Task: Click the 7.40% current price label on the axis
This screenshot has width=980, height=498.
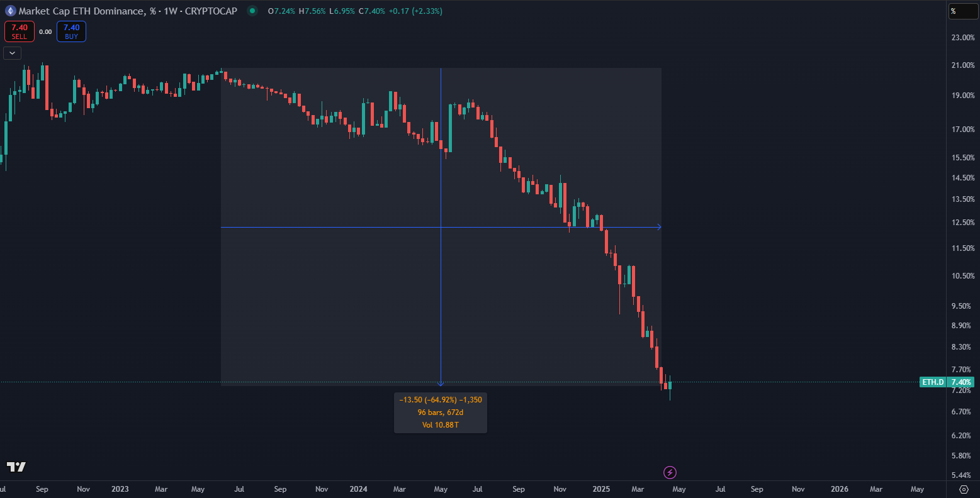Action: coord(960,382)
